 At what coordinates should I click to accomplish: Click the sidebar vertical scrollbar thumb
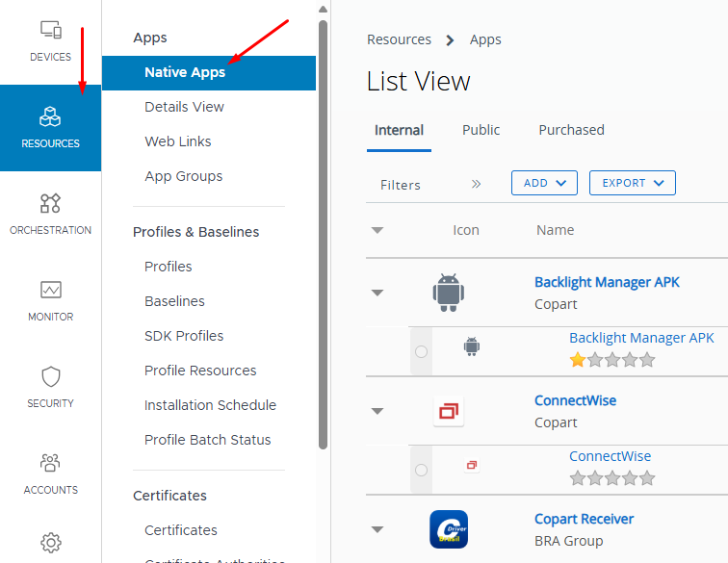pyautogui.click(x=324, y=235)
